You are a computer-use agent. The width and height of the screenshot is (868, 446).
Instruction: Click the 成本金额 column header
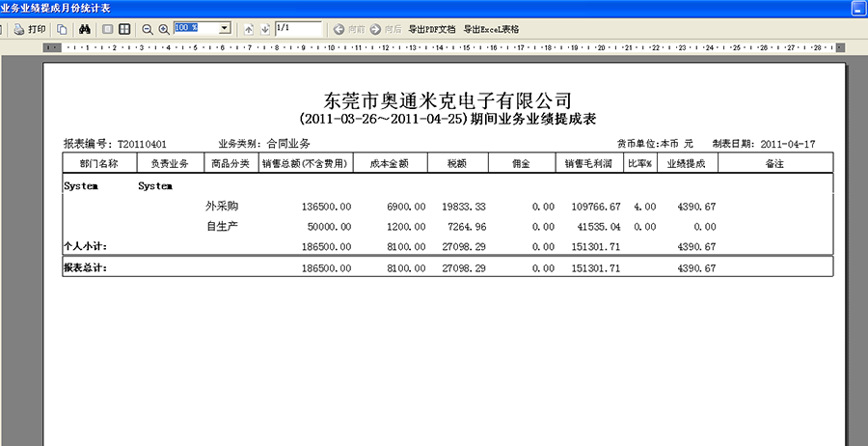click(x=390, y=163)
